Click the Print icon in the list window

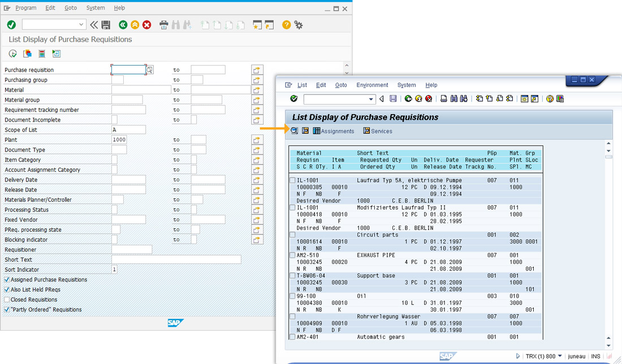(444, 99)
